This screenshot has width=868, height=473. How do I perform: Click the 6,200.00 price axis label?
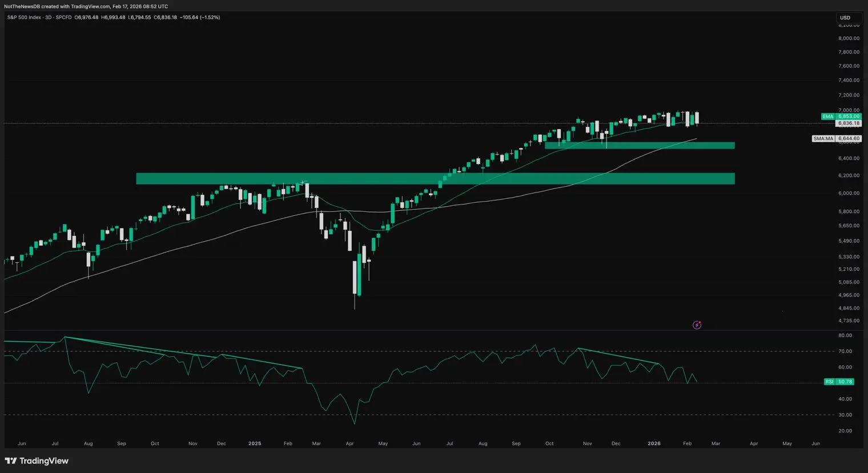849,175
